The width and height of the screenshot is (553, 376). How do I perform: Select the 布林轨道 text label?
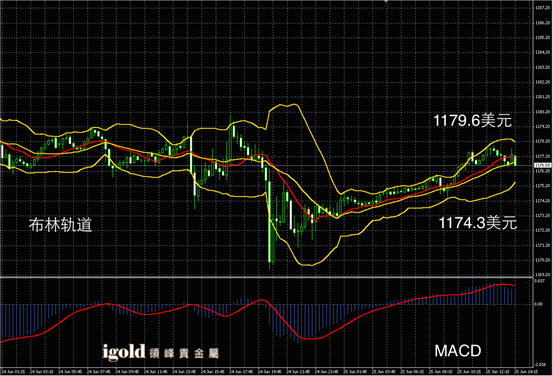pos(61,225)
